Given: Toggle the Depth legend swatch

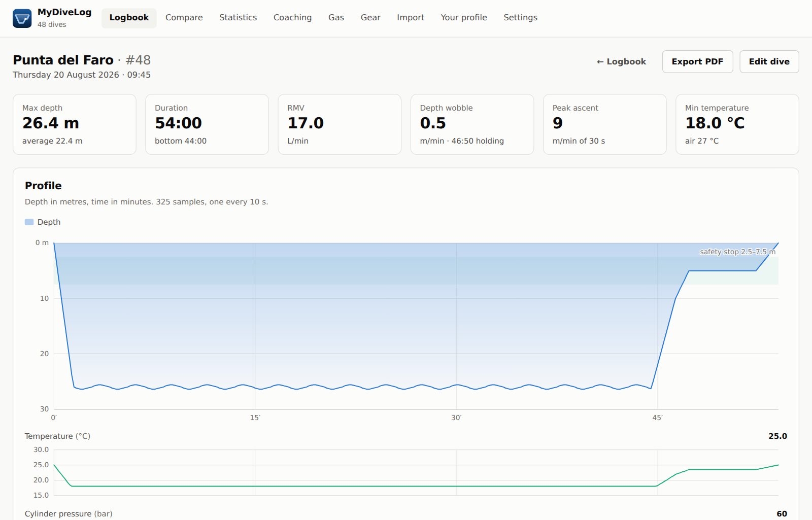Looking at the screenshot, I should tap(29, 222).
